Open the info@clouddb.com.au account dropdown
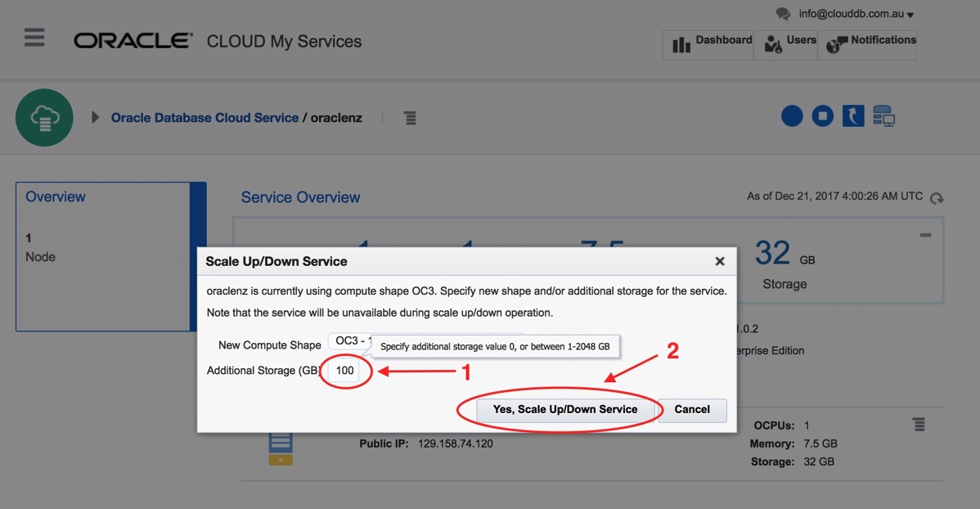Image resolution: width=980 pixels, height=509 pixels. tap(856, 14)
